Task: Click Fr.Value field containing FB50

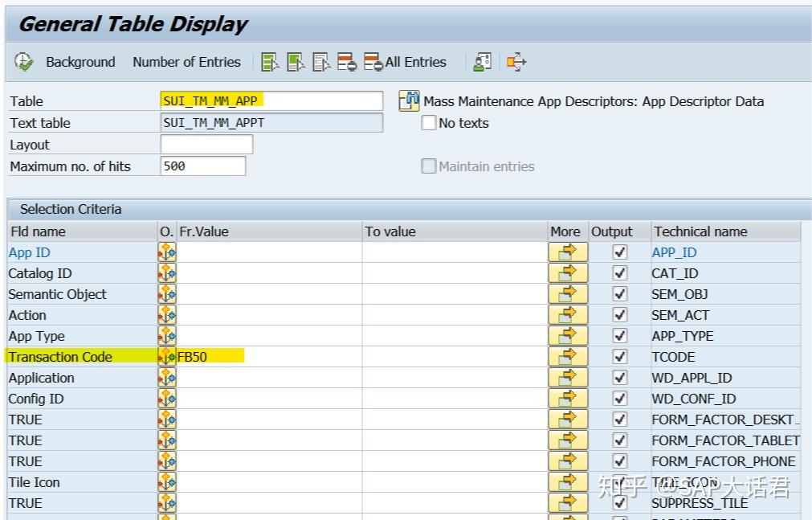Action: click(269, 357)
